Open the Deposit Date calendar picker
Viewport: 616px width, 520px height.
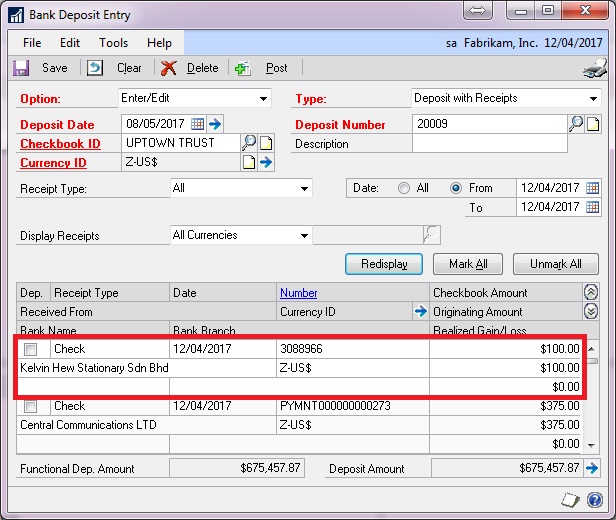197,124
